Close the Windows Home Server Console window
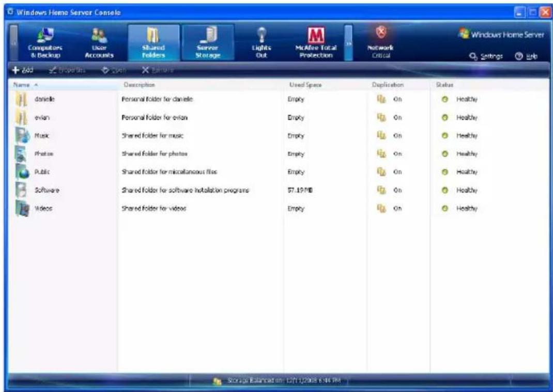 (545, 13)
